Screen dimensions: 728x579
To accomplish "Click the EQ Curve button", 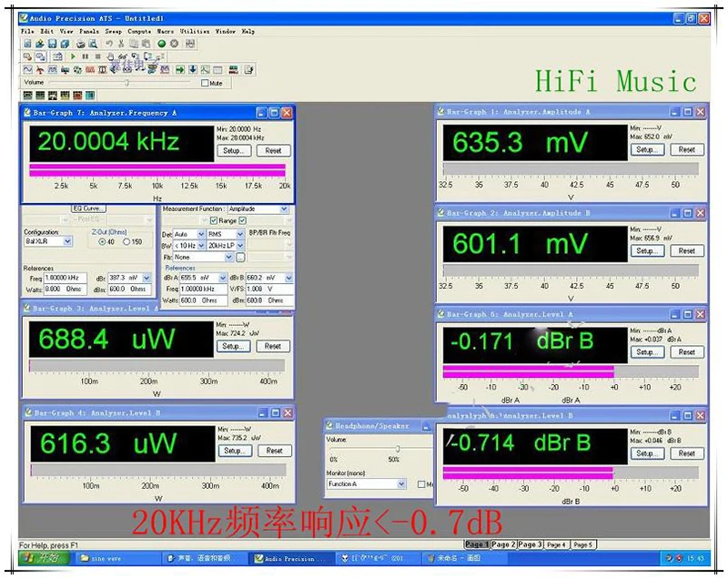I will tap(88, 208).
